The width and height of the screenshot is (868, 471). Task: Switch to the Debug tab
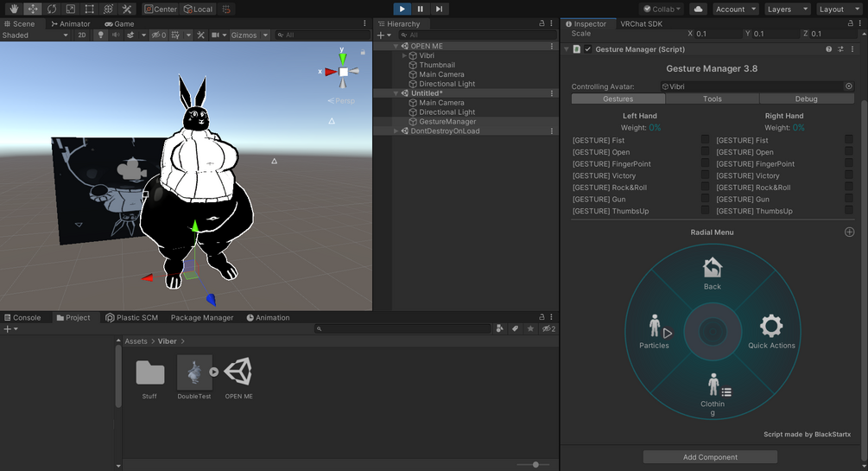coord(807,99)
